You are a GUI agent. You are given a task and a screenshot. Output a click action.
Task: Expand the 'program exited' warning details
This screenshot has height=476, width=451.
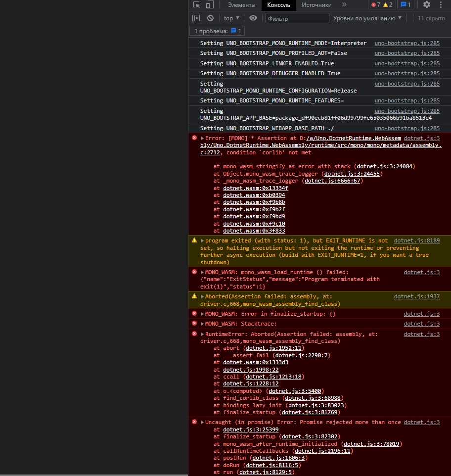click(x=202, y=240)
